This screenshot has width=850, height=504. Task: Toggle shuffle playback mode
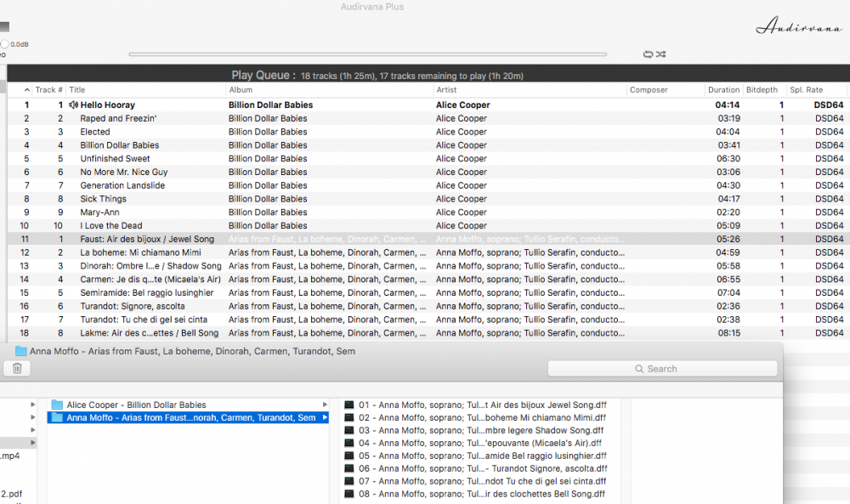coord(660,54)
